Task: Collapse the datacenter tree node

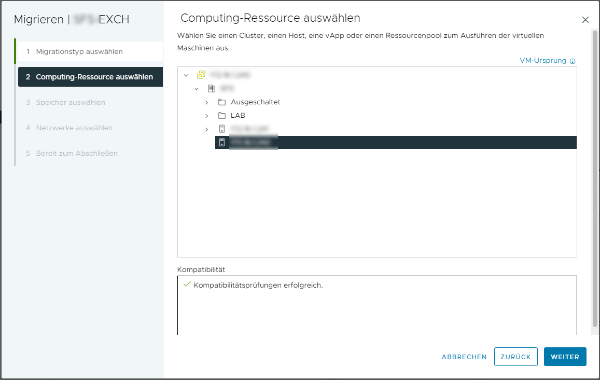Action: point(196,89)
